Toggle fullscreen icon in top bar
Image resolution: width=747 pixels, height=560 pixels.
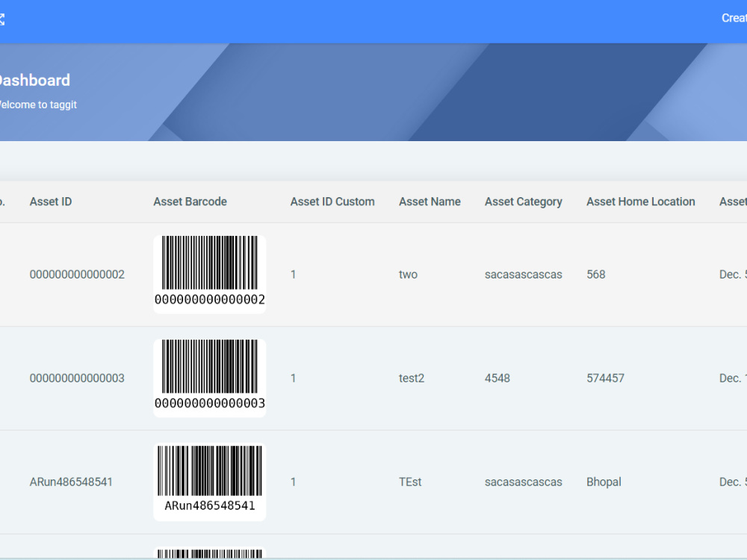click(1, 19)
